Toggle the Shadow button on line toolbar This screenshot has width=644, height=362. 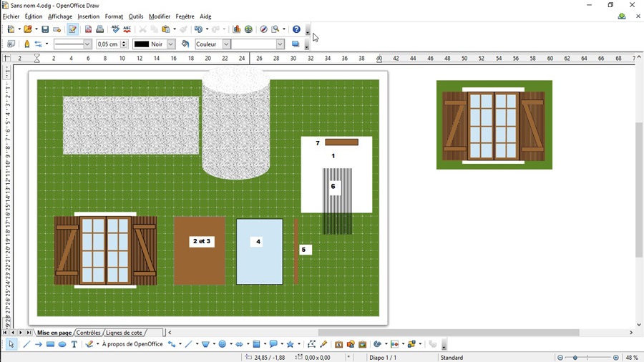(x=295, y=44)
